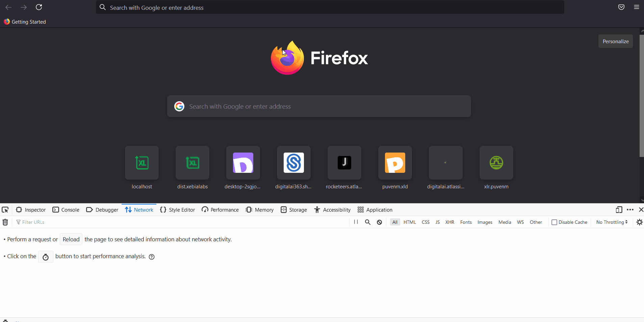Start performance analysis stopwatch button
This screenshot has height=322, width=644.
(46, 257)
